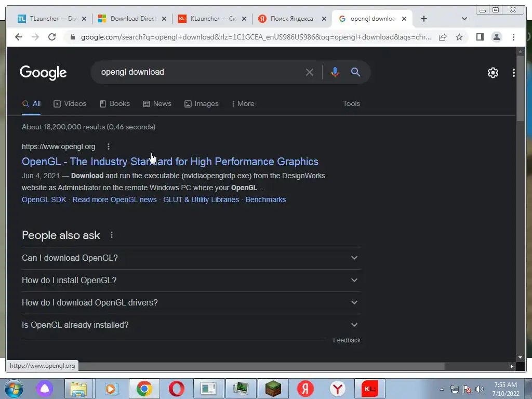Click the forward navigation arrow

click(35, 37)
